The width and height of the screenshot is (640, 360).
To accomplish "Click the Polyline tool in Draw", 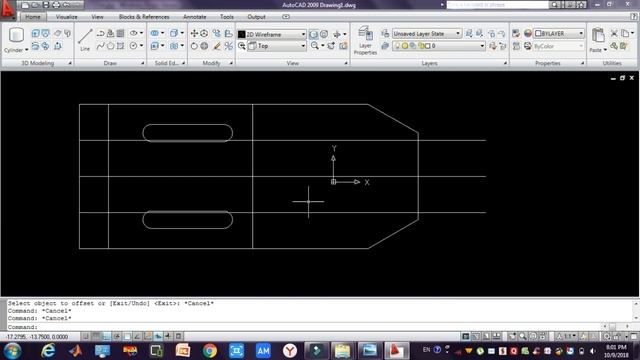I will [x=100, y=33].
